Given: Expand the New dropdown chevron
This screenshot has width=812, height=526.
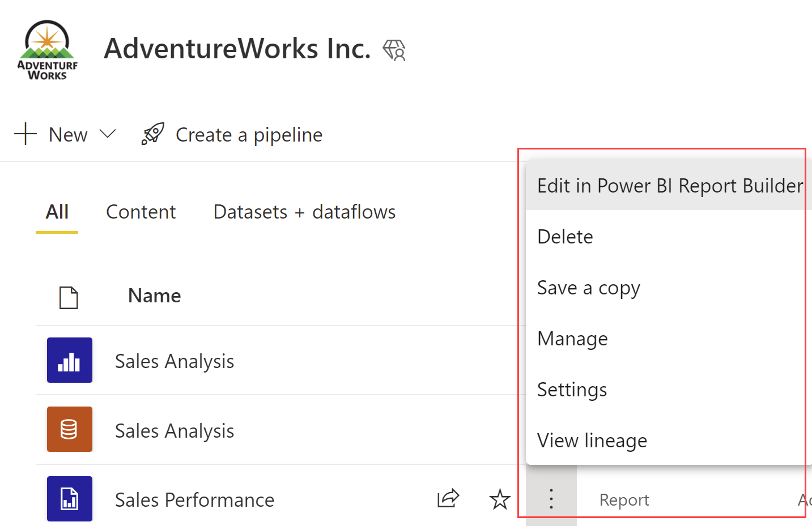Looking at the screenshot, I should 107,134.
